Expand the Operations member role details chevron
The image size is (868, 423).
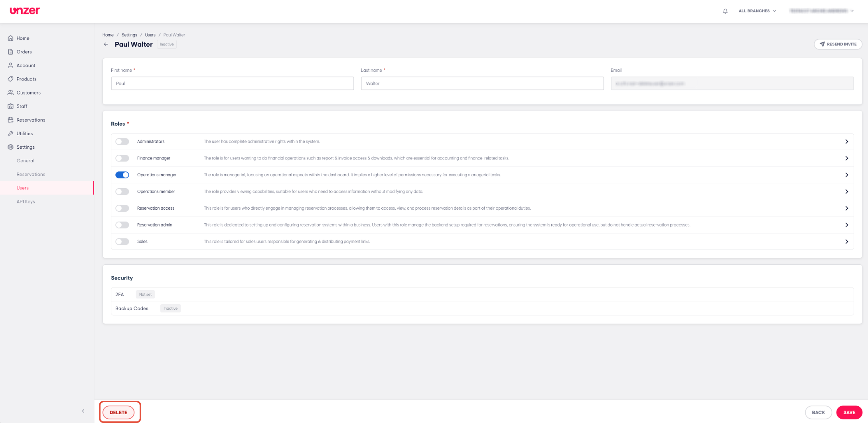tap(846, 192)
